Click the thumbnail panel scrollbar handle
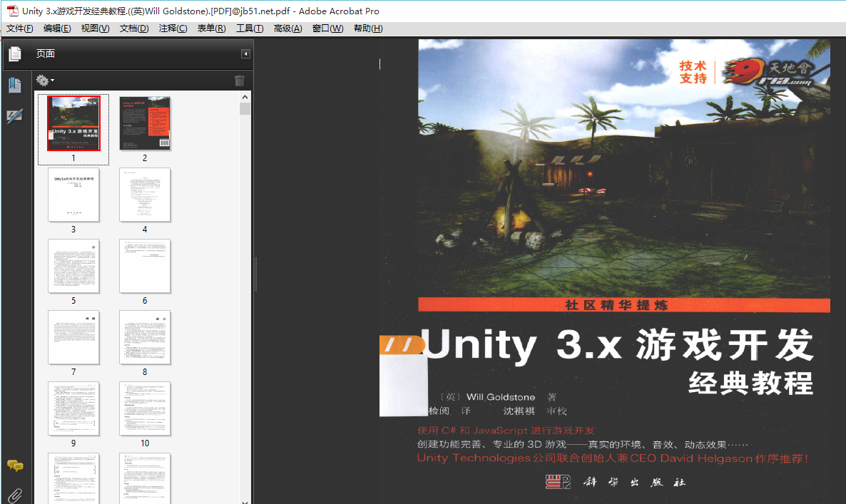Viewport: 846px width, 504px height. pyautogui.click(x=245, y=109)
